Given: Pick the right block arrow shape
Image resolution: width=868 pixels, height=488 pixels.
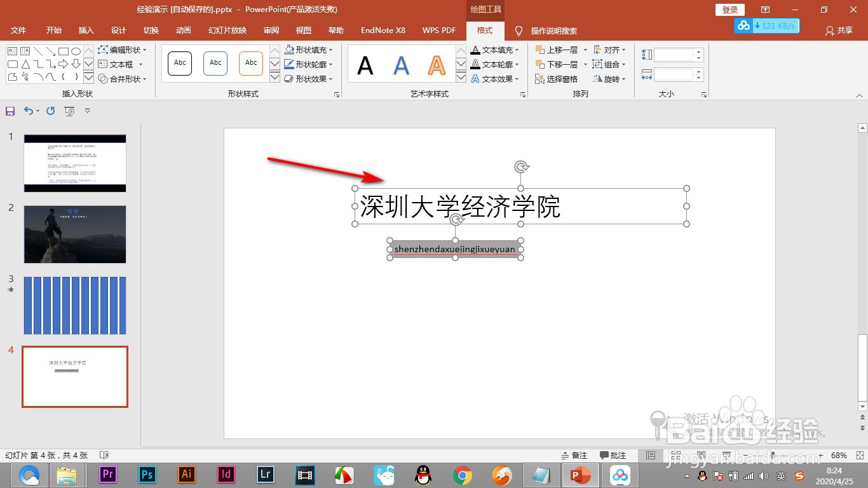Looking at the screenshot, I should (64, 64).
